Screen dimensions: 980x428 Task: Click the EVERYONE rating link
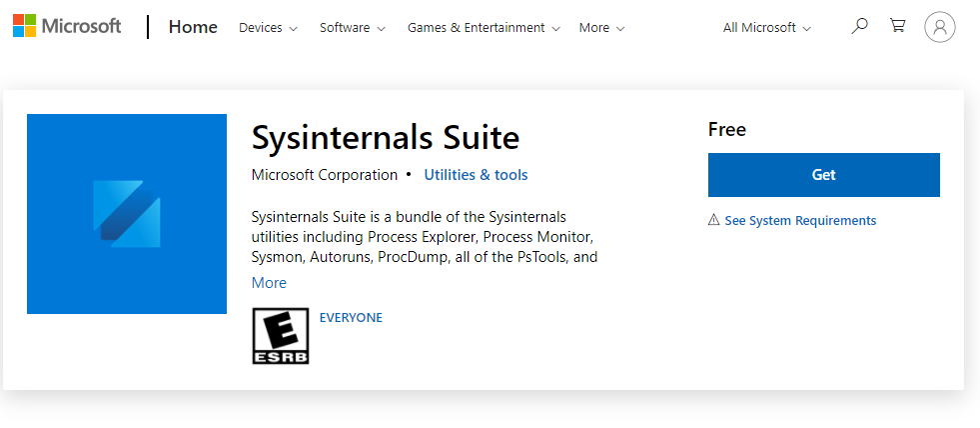(351, 318)
